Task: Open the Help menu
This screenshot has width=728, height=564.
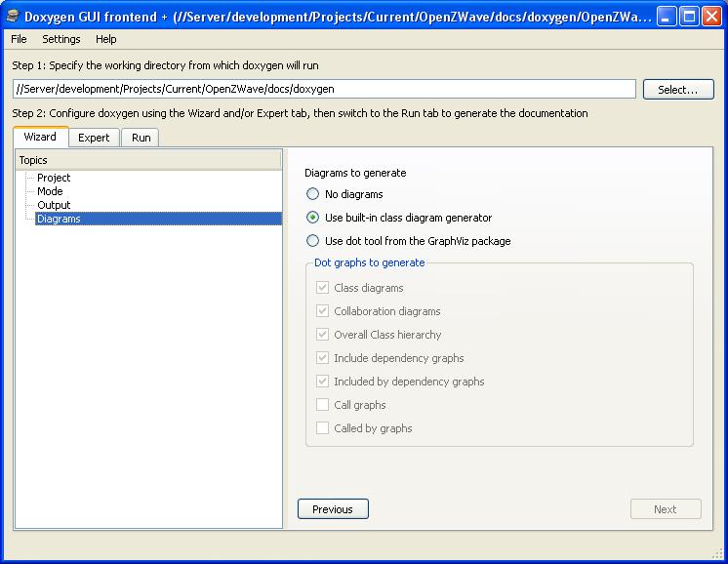Action: [x=105, y=39]
